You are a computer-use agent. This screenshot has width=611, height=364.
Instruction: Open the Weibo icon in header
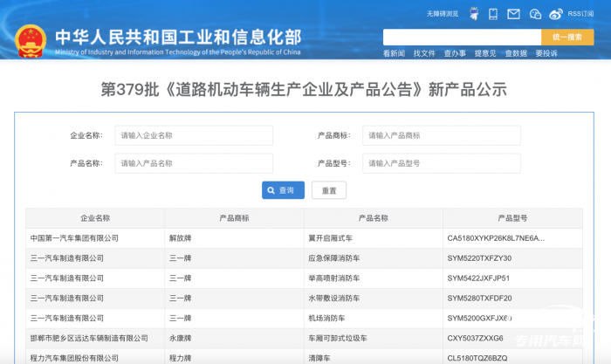[x=556, y=14]
